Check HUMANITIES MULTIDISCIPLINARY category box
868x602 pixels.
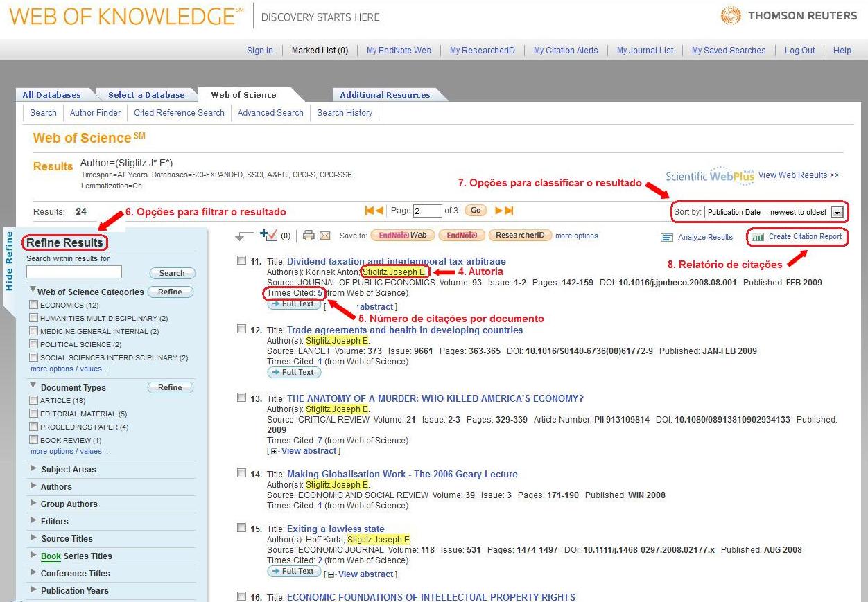click(33, 318)
